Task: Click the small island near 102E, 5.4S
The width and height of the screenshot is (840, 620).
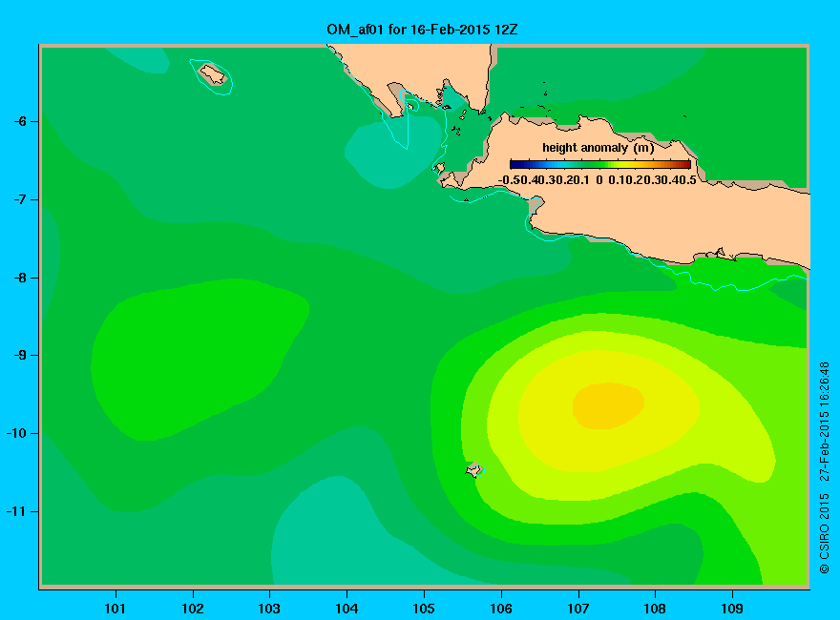Action: [x=213, y=73]
